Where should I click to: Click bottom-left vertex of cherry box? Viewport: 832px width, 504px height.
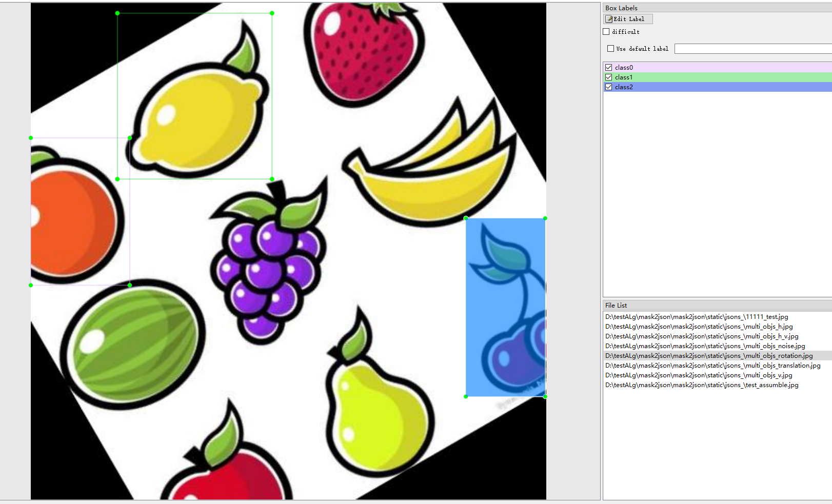coord(466,396)
